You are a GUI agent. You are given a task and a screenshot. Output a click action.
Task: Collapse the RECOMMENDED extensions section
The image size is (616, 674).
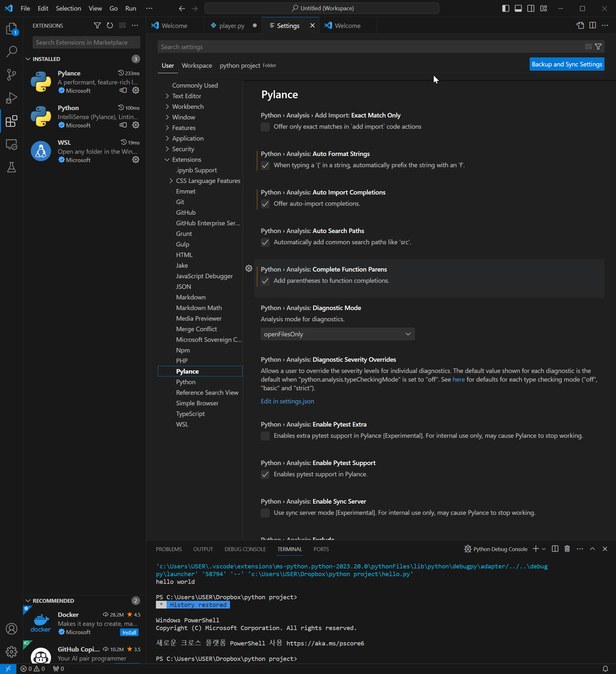28,601
